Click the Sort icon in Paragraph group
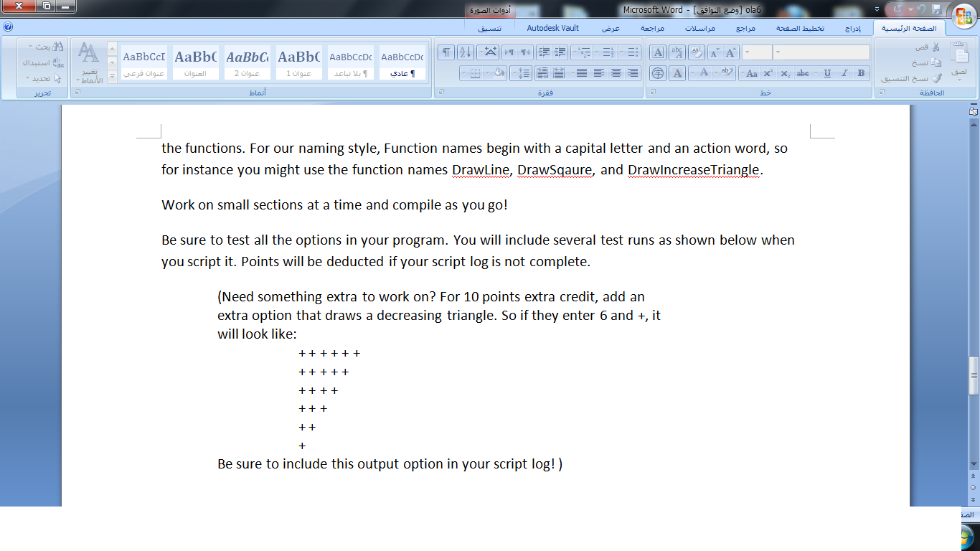Screen dimensions: 980x551 point(466,52)
